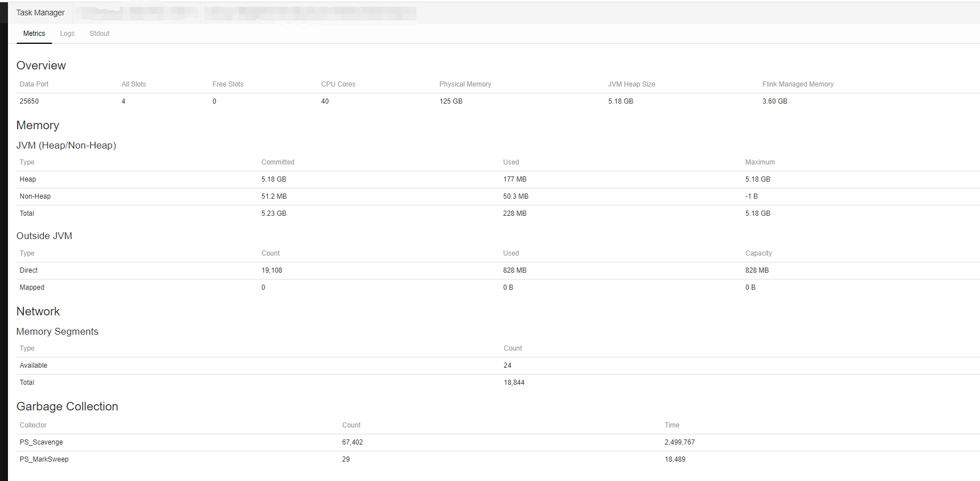Click Non-Heap used value 50.3 MB
Screen dimensions: 980x481
516,196
